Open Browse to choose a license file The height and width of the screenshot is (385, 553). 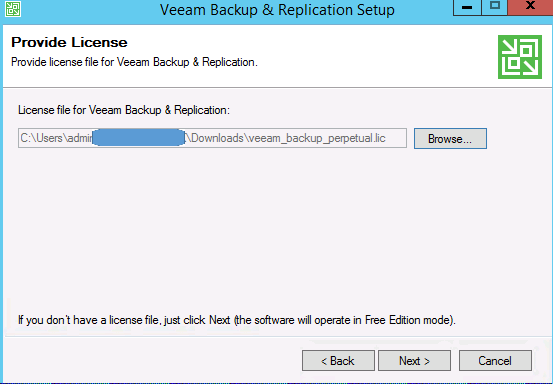450,139
